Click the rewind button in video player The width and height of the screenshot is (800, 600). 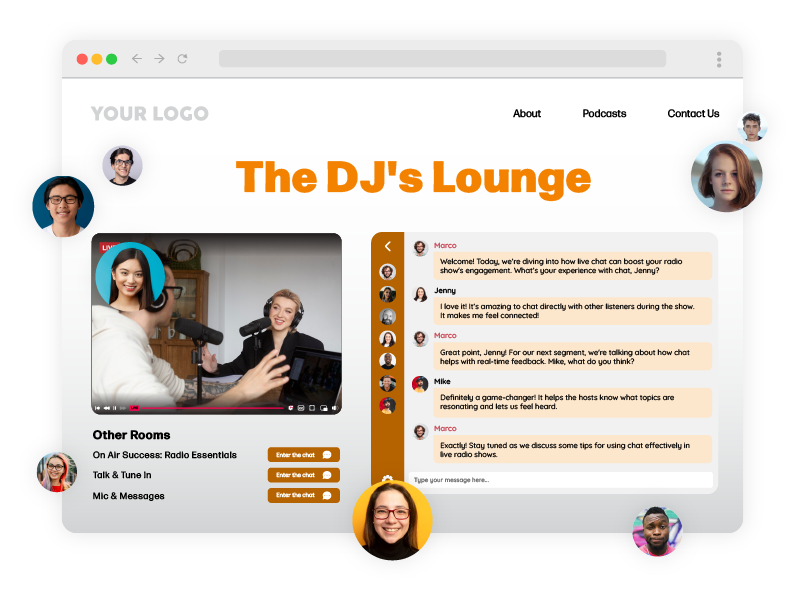(106, 408)
